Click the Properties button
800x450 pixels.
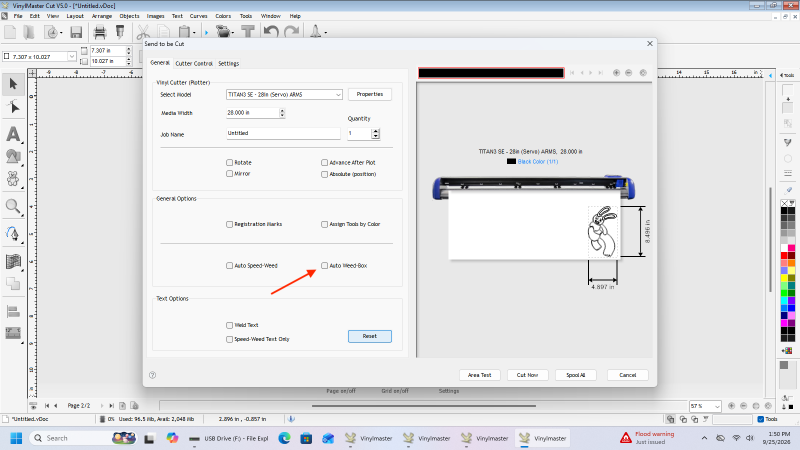click(x=370, y=94)
